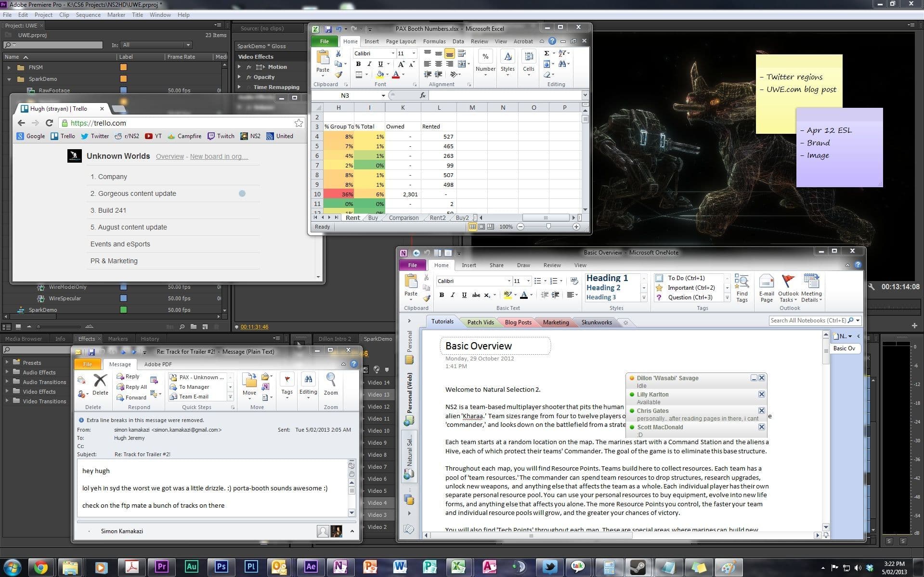Click the 'New board in org' Trello link

click(219, 156)
